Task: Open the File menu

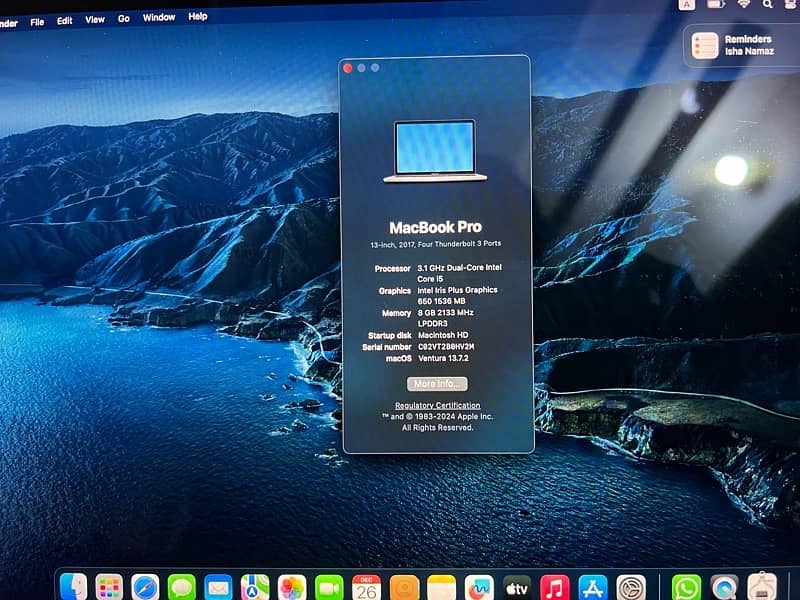Action: (37, 20)
